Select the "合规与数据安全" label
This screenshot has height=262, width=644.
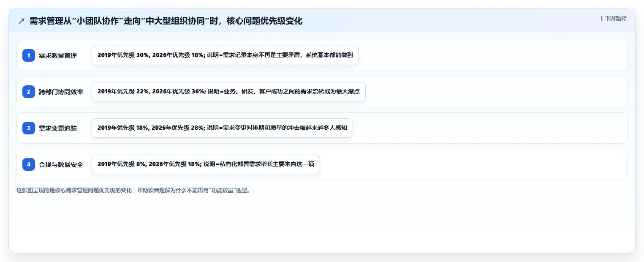(x=61, y=164)
